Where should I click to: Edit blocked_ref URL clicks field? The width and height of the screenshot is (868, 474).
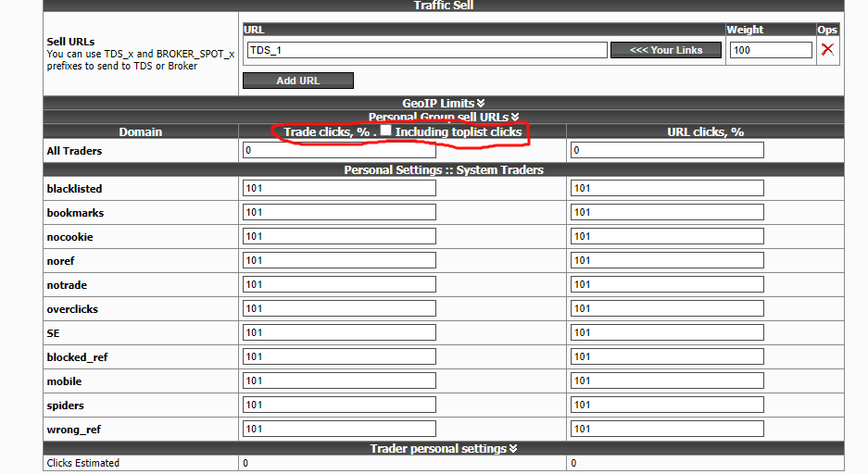667,356
